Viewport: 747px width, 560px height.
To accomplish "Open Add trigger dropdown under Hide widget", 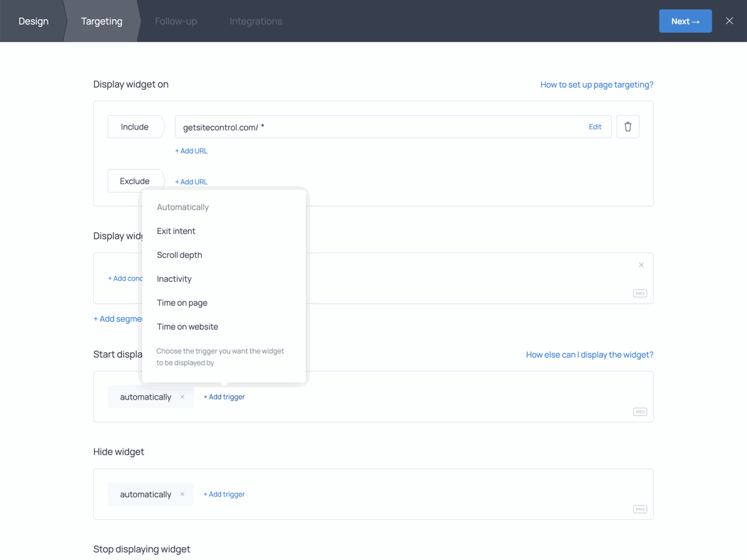I will click(224, 495).
